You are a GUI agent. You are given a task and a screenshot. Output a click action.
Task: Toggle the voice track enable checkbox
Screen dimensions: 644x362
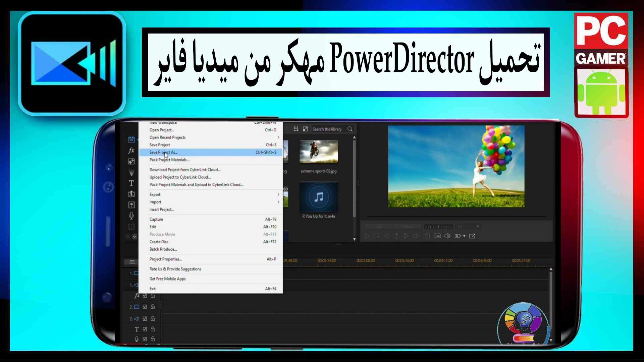tap(145, 339)
